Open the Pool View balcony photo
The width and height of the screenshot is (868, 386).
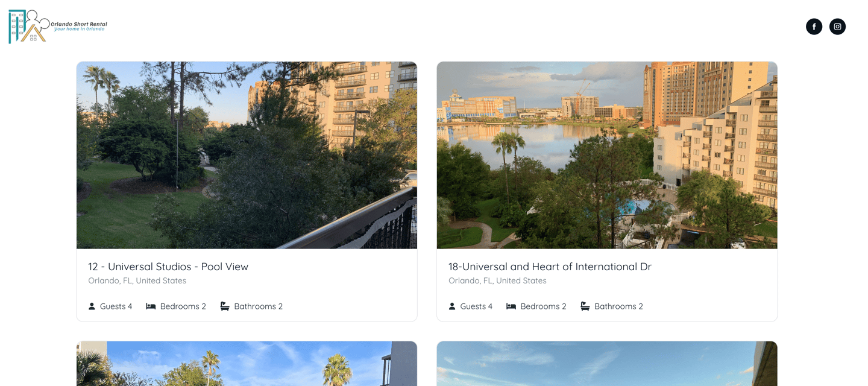[247, 155]
